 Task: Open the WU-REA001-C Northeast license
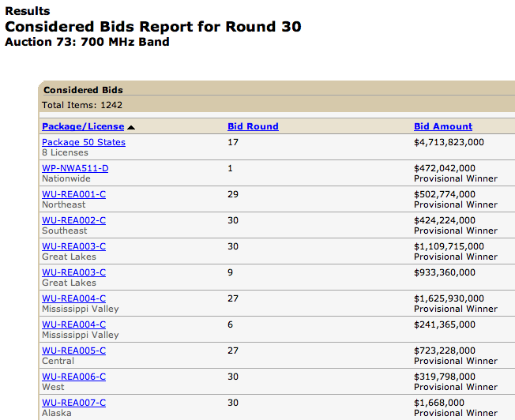(x=73, y=194)
